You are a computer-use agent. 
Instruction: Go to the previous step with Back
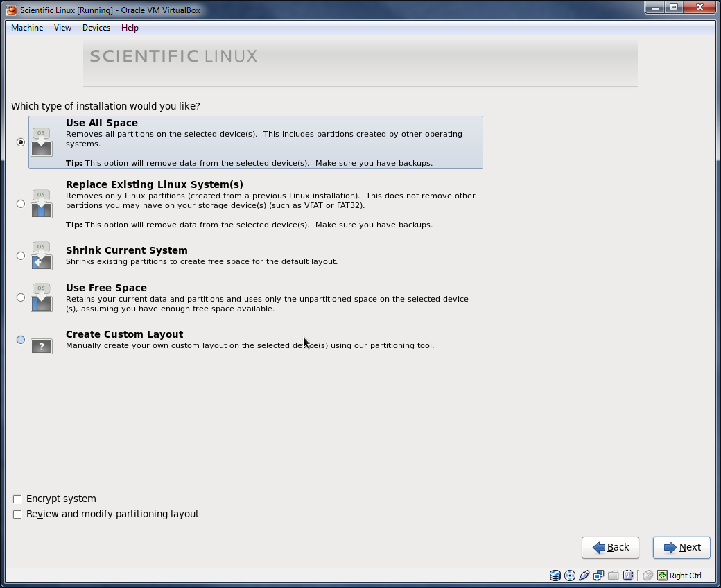pyautogui.click(x=610, y=548)
